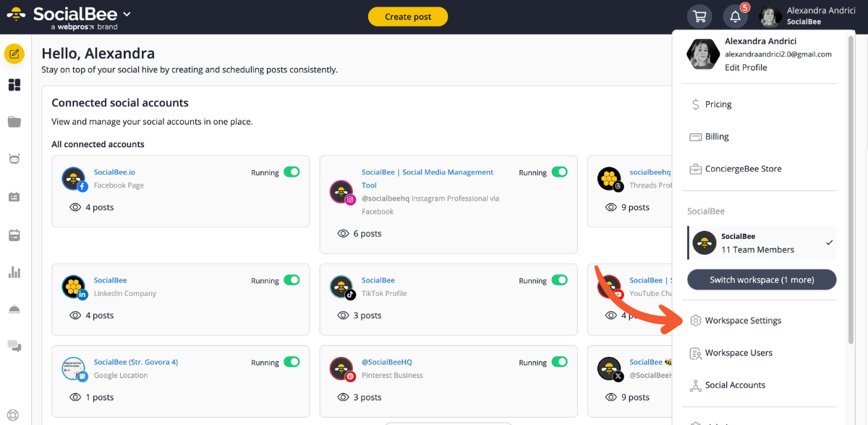Click the Create post button
The width and height of the screenshot is (868, 425).
point(407,17)
